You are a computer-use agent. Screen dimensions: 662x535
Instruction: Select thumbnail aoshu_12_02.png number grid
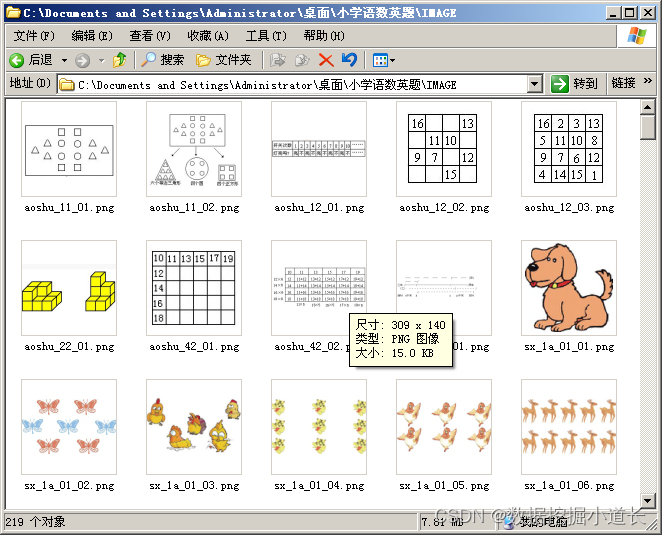pos(444,149)
